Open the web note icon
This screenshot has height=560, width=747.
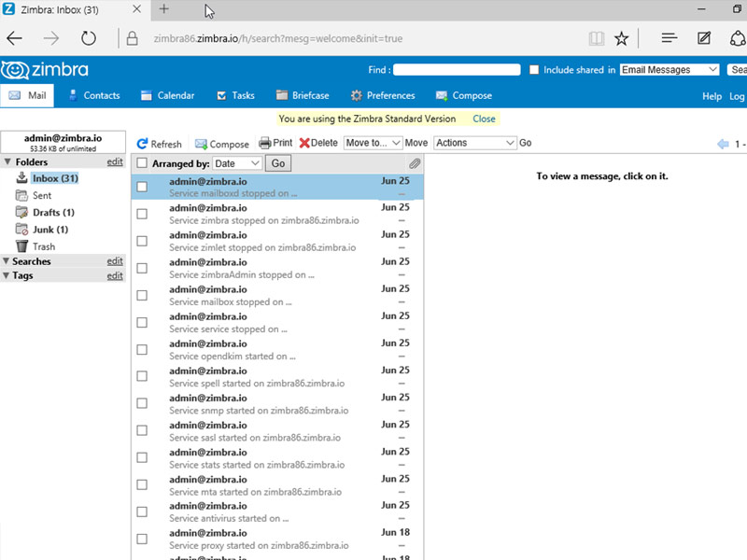pyautogui.click(x=704, y=37)
